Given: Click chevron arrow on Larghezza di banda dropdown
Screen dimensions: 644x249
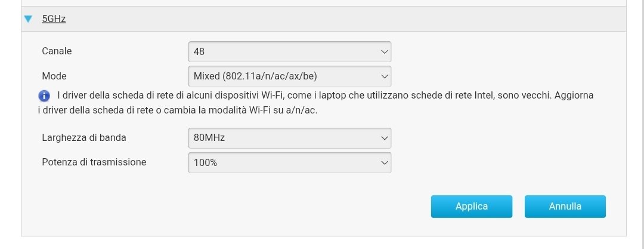Looking at the screenshot, I should click(384, 138).
